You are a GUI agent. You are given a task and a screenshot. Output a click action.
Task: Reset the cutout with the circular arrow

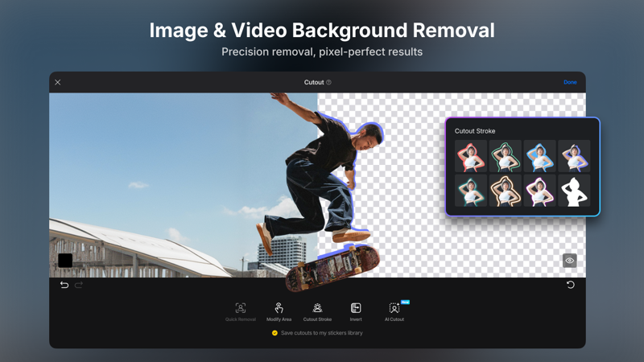pyautogui.click(x=571, y=285)
